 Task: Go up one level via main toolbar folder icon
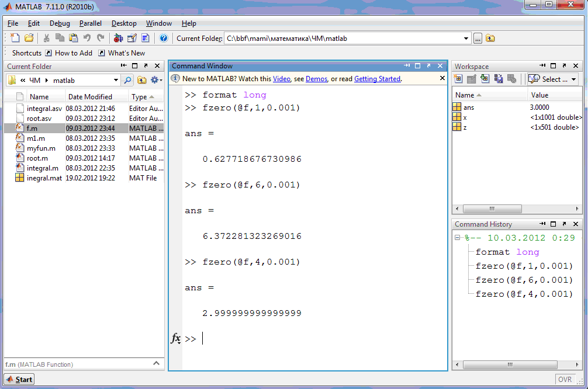point(490,38)
